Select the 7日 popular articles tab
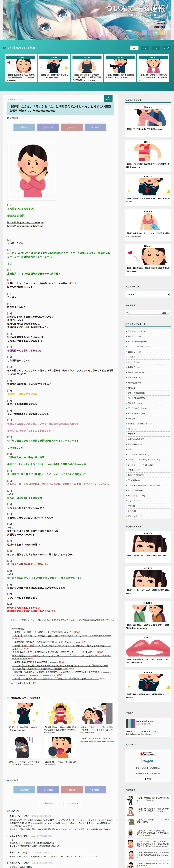 point(155,48)
